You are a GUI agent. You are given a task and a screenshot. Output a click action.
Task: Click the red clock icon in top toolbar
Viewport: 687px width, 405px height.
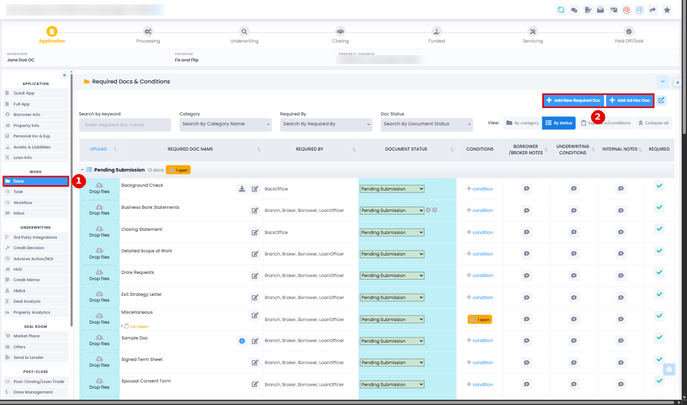click(627, 10)
